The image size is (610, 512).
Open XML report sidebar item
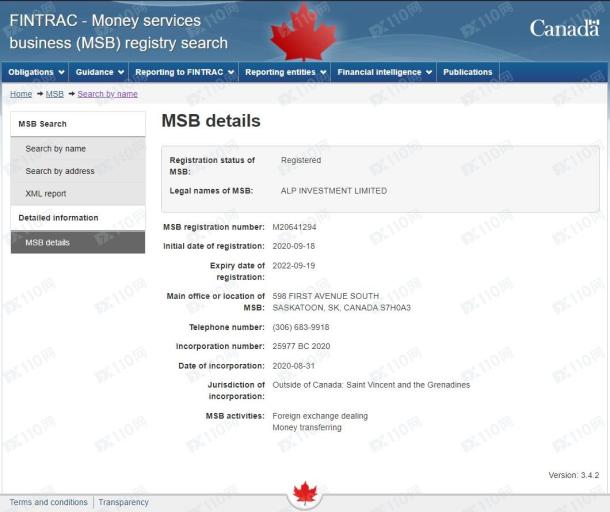46,194
